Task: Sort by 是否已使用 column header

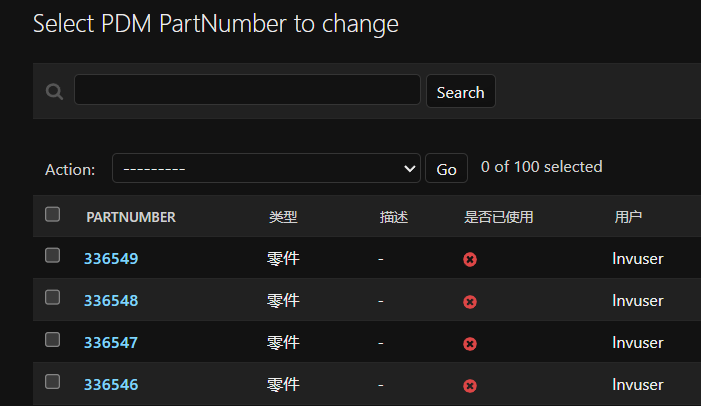Action: [498, 217]
